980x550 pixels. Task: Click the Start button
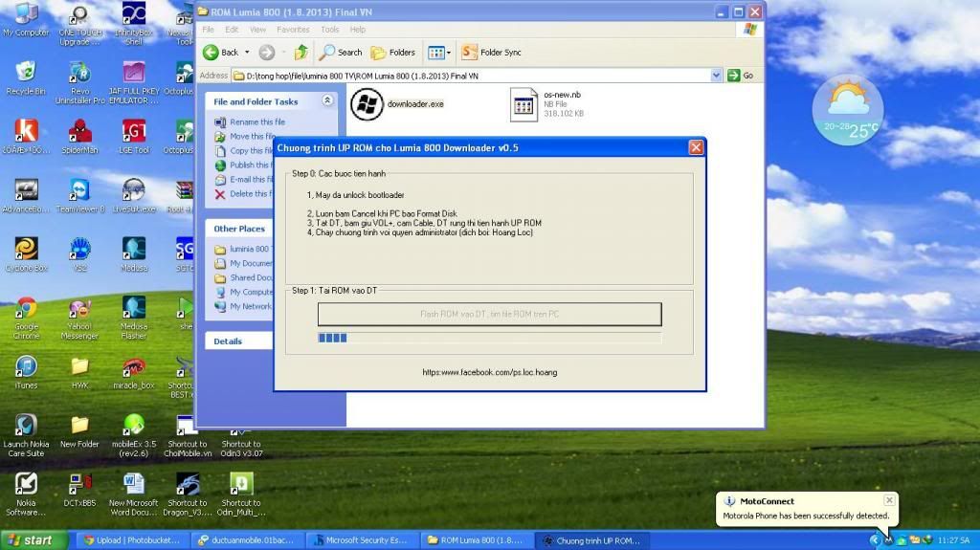(x=33, y=540)
